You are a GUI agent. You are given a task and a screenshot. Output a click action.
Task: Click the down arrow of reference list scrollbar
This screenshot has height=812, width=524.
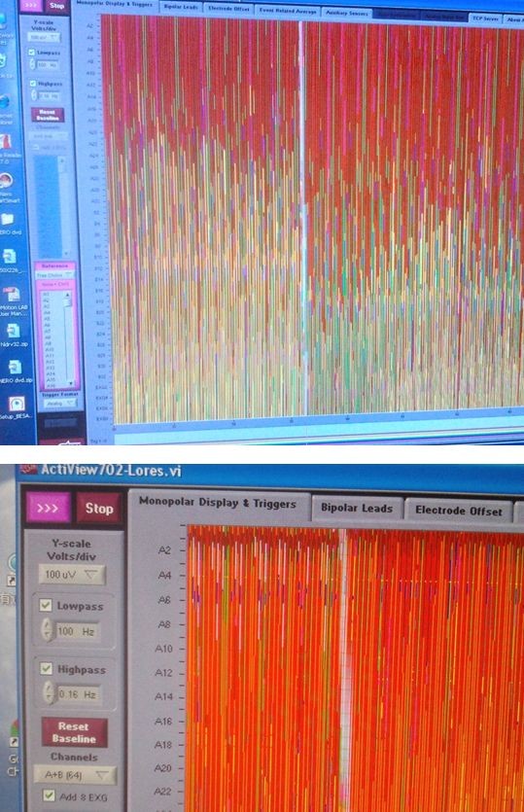69,383
